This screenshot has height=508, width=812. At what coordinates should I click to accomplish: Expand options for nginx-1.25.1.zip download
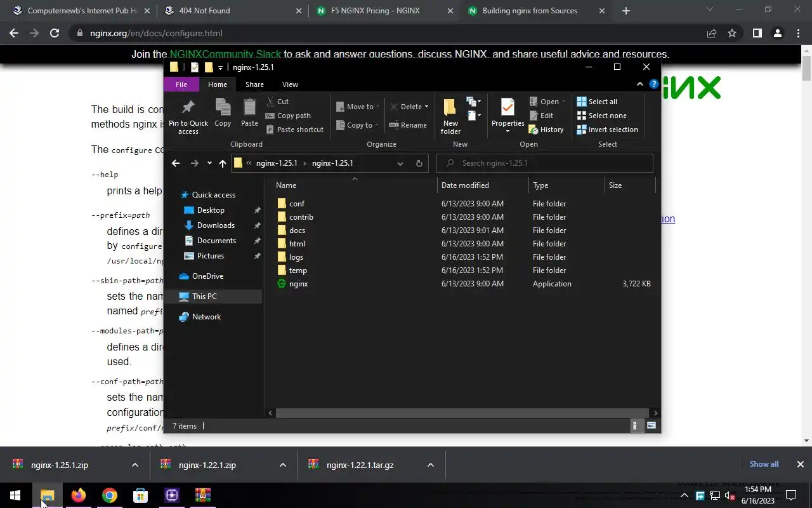point(135,465)
